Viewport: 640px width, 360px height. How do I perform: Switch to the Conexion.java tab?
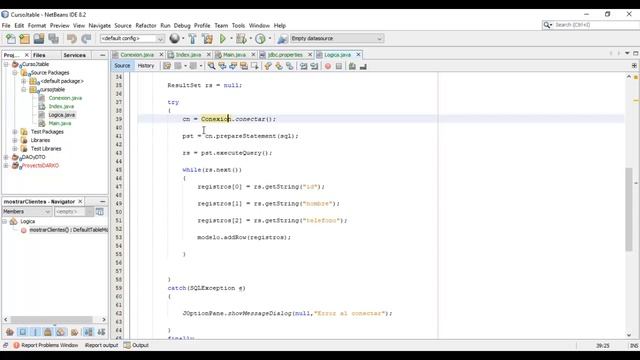(137, 55)
